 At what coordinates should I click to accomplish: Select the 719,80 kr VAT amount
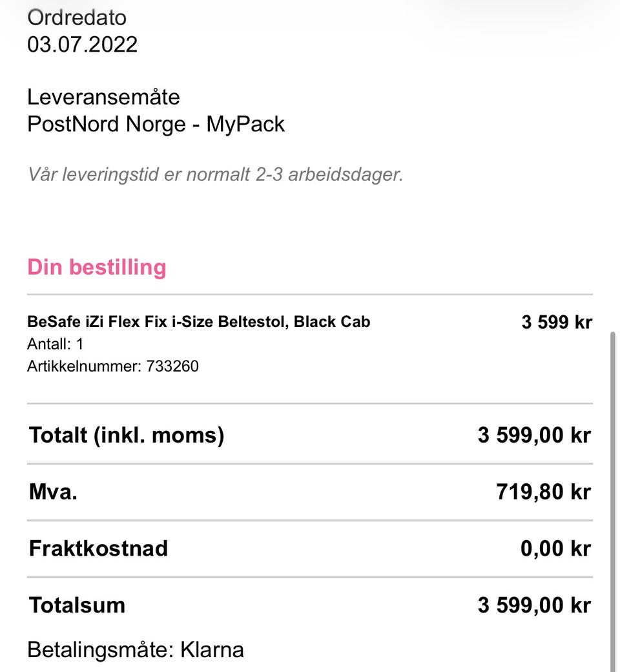[x=544, y=492]
